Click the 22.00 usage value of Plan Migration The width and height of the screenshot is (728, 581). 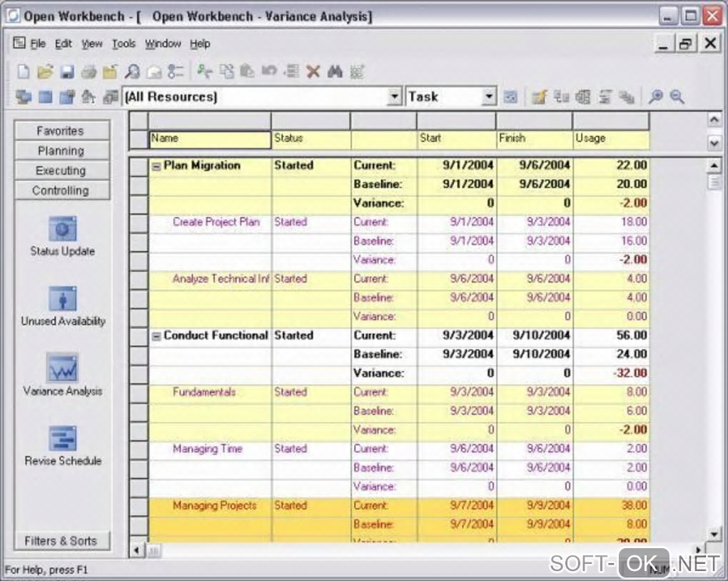click(x=632, y=166)
